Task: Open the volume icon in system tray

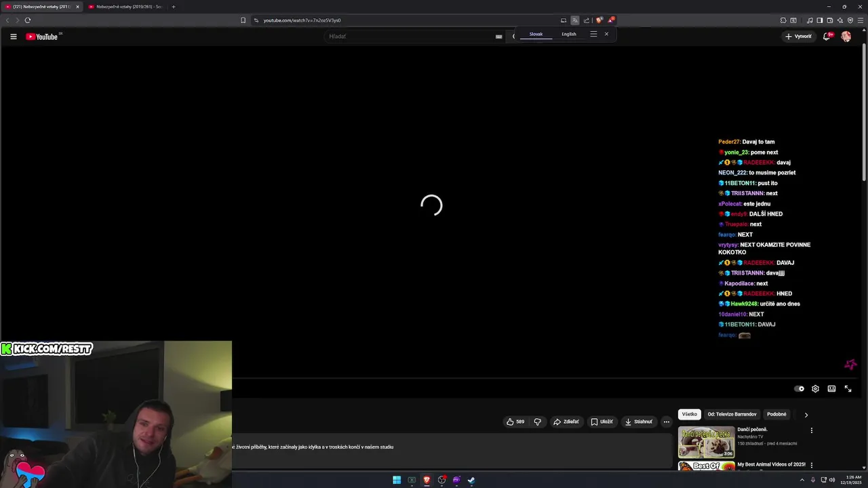Action: click(x=833, y=480)
